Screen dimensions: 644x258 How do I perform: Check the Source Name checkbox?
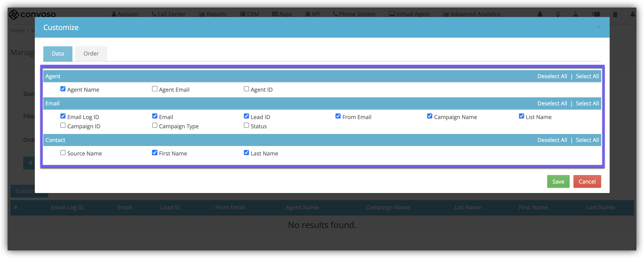click(x=63, y=153)
